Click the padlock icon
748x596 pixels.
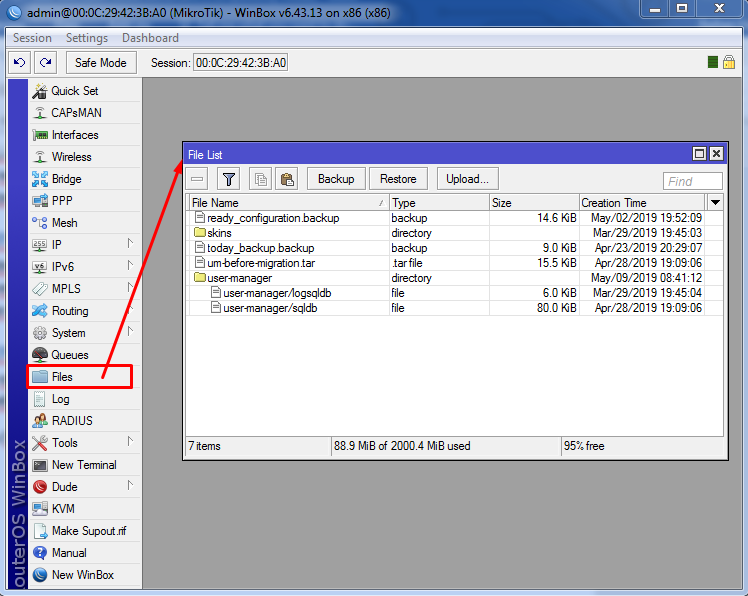tap(729, 62)
